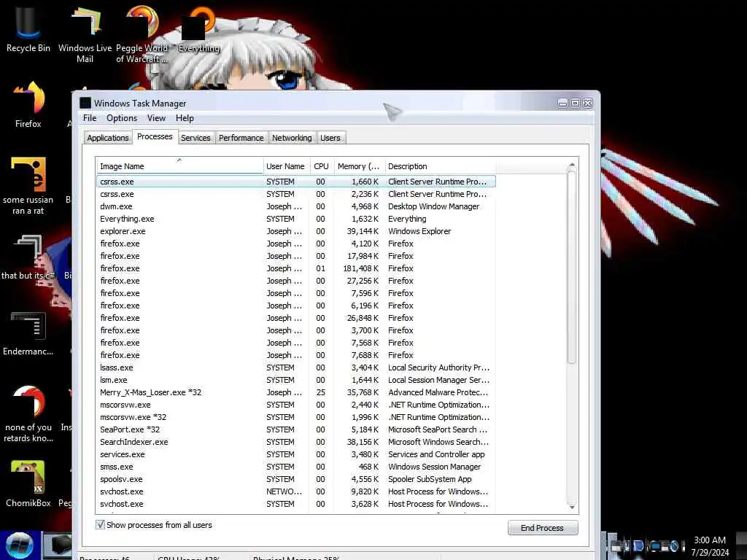This screenshot has width=747, height=560.
Task: Open the Options menu
Action: click(x=122, y=118)
